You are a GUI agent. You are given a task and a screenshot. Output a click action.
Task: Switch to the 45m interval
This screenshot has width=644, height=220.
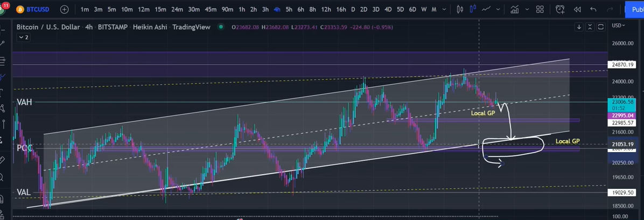[211, 9]
